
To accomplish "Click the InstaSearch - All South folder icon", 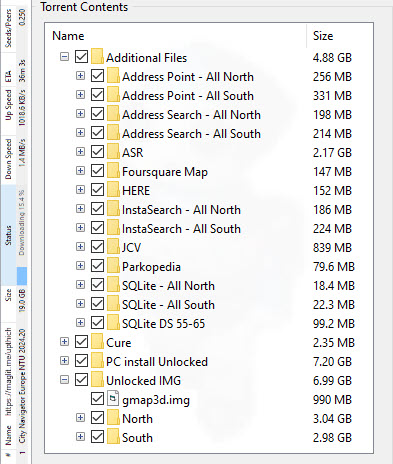I will 113,228.
